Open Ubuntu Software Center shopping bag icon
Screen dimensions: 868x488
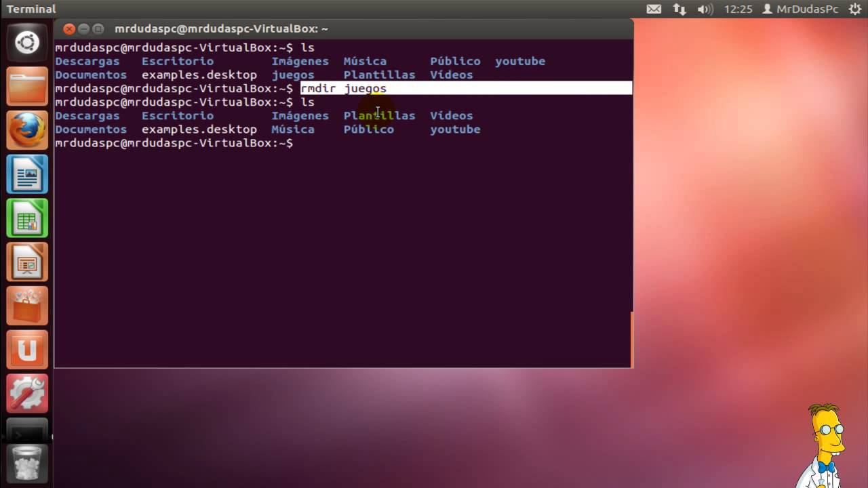coord(27,306)
